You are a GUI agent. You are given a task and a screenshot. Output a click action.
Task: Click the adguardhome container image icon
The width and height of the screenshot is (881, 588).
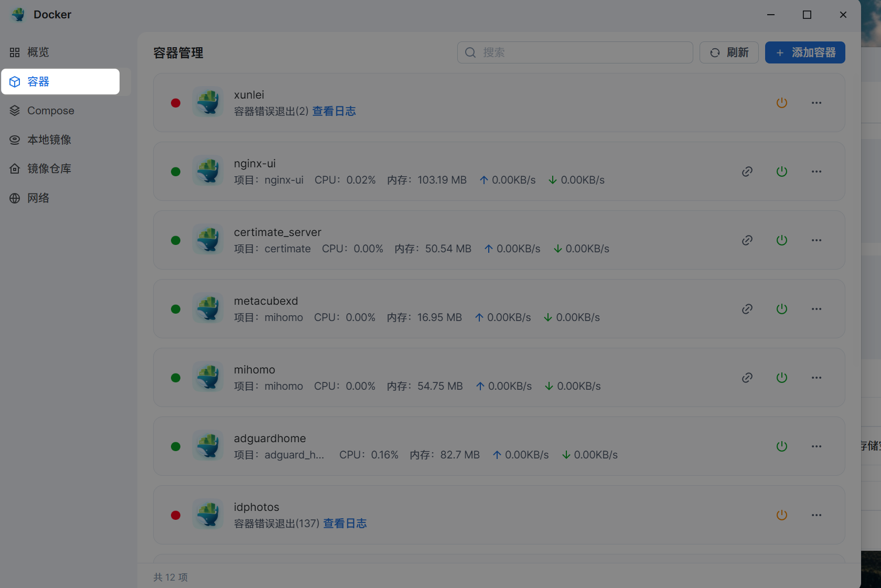pyautogui.click(x=208, y=446)
